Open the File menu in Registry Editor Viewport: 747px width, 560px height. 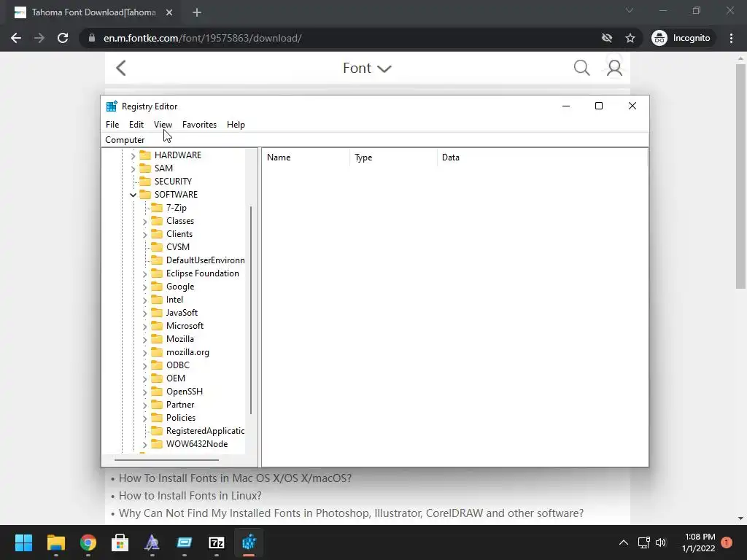click(112, 124)
